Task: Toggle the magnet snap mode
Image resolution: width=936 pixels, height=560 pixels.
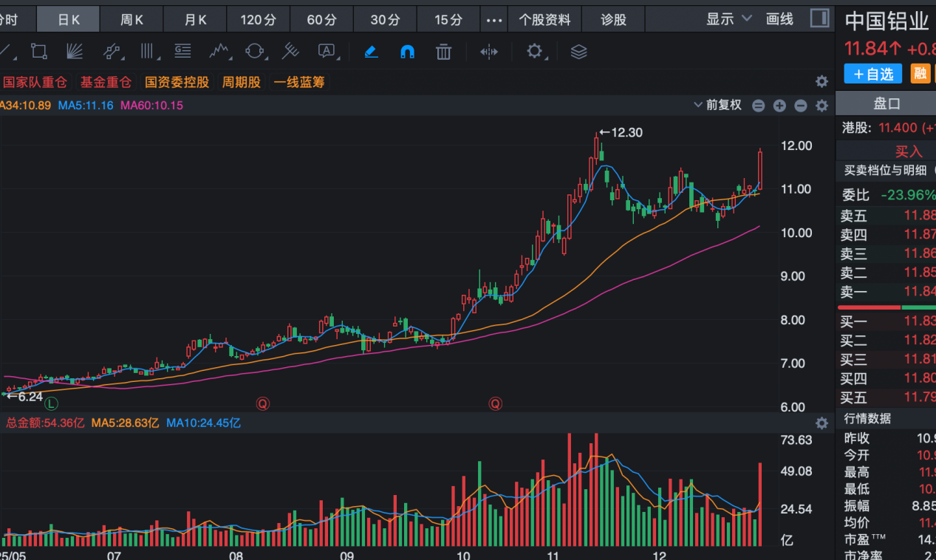Action: 407,52
